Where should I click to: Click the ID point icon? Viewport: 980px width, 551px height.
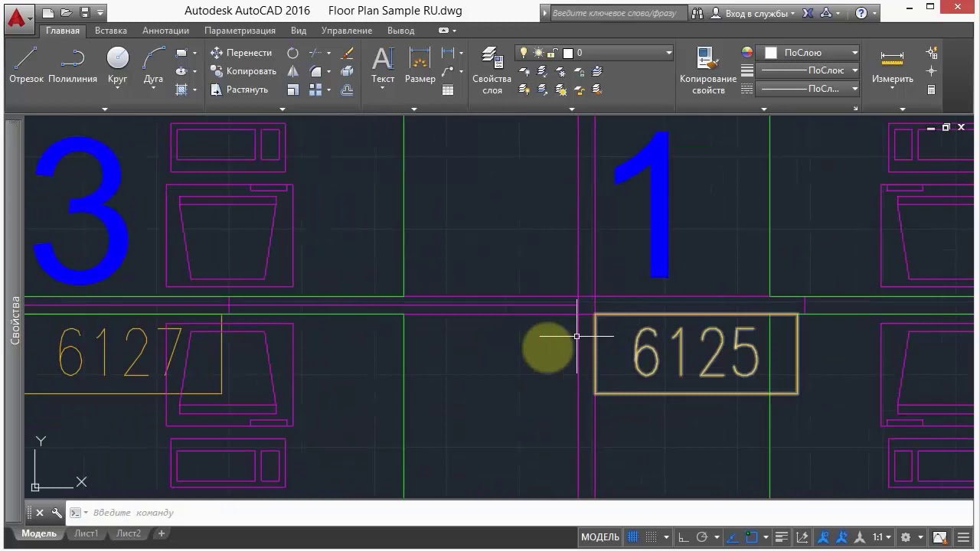coord(932,71)
